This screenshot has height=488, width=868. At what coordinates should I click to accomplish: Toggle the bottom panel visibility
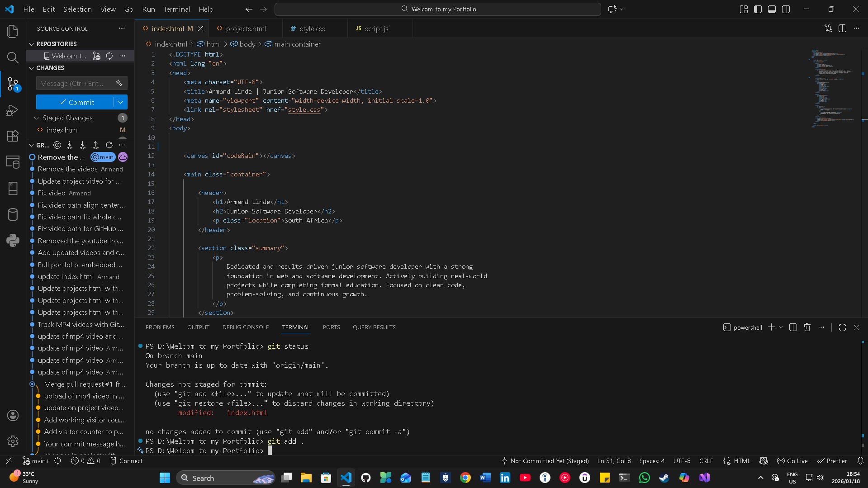[x=772, y=9]
